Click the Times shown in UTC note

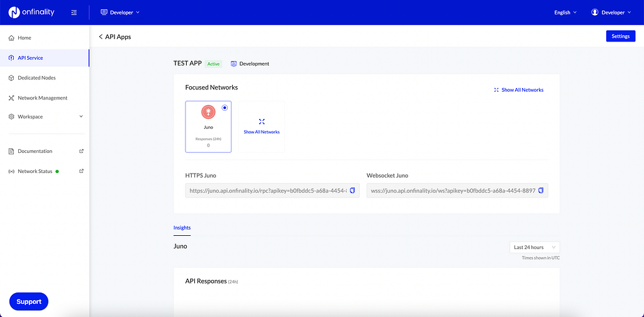tap(540, 258)
